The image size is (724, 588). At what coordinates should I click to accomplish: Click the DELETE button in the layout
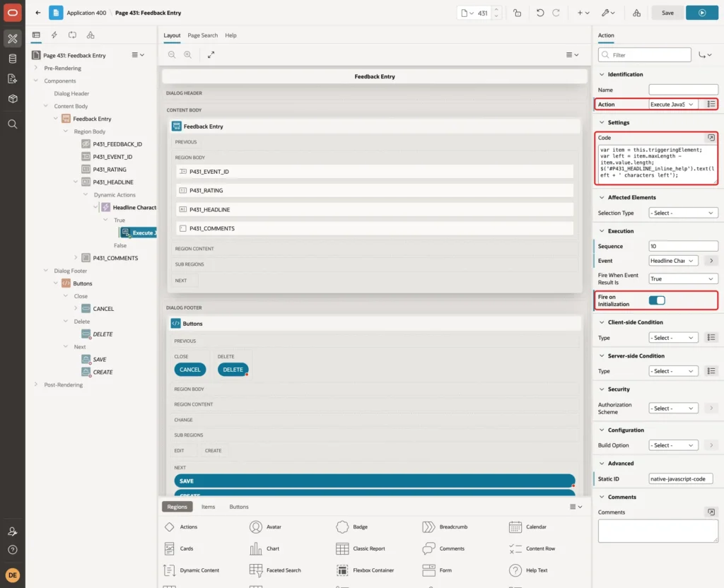[x=233, y=370]
